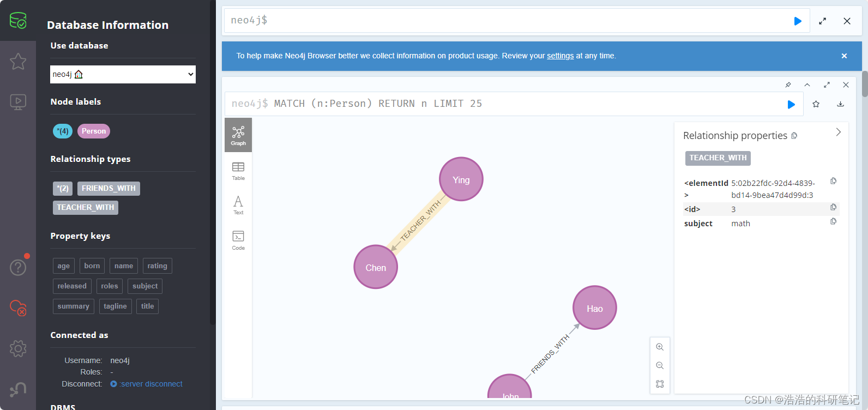
Task: Close the result frame
Action: (846, 85)
